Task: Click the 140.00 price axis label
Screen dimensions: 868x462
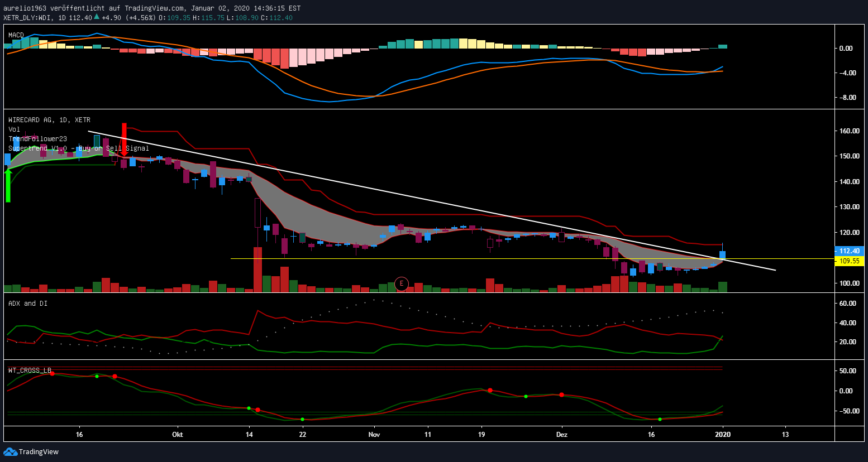Action: 850,182
